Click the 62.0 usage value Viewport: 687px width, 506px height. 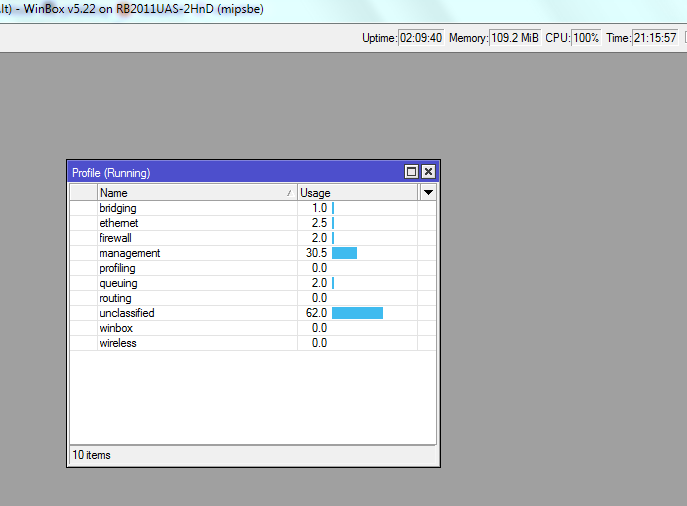[x=316, y=313]
